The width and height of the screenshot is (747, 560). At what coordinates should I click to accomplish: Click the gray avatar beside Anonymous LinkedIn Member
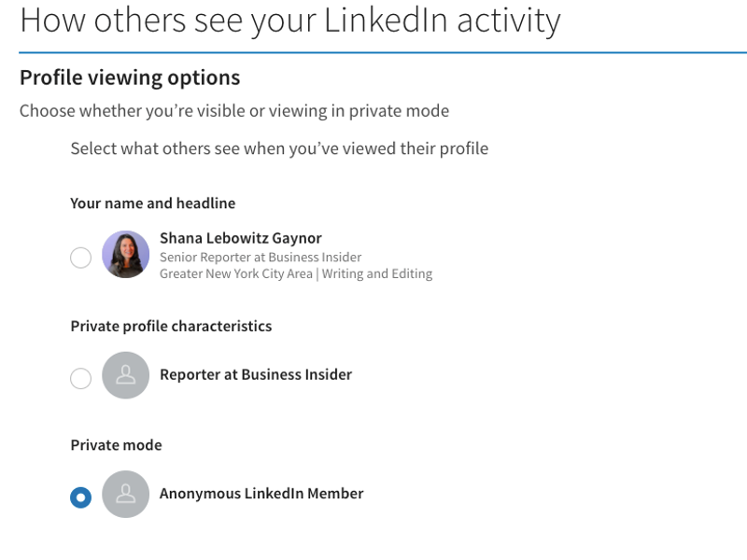pyautogui.click(x=125, y=494)
